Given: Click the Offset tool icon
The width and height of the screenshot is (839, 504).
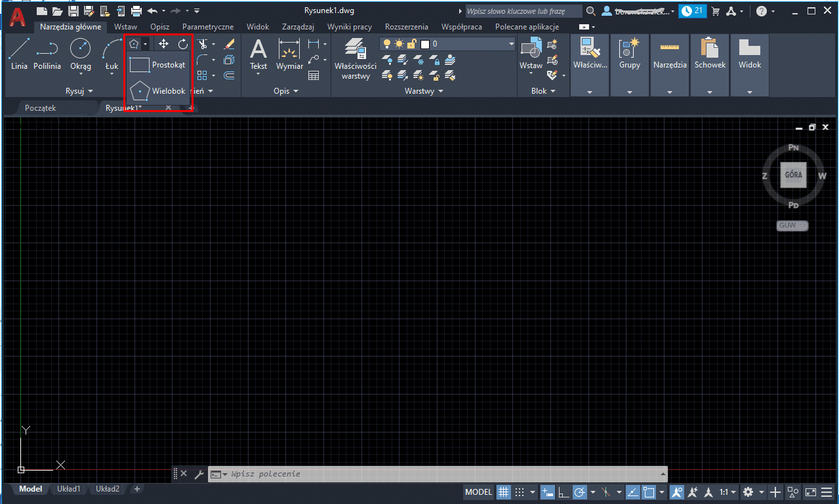Looking at the screenshot, I should (229, 75).
